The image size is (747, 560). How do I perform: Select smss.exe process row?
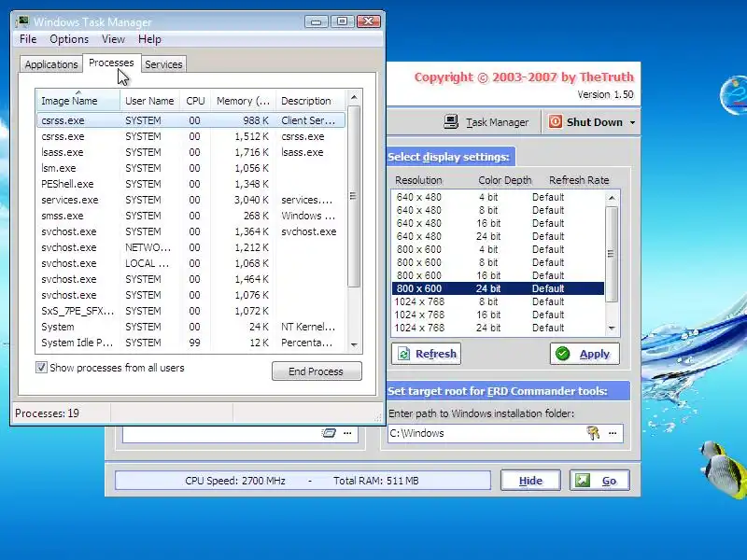pos(190,216)
